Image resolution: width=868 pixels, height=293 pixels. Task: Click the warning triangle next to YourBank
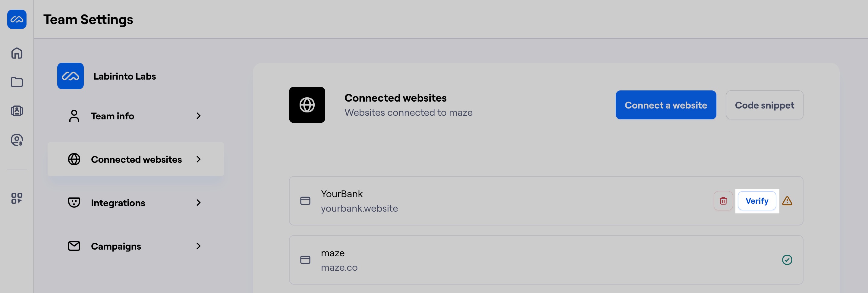click(788, 201)
